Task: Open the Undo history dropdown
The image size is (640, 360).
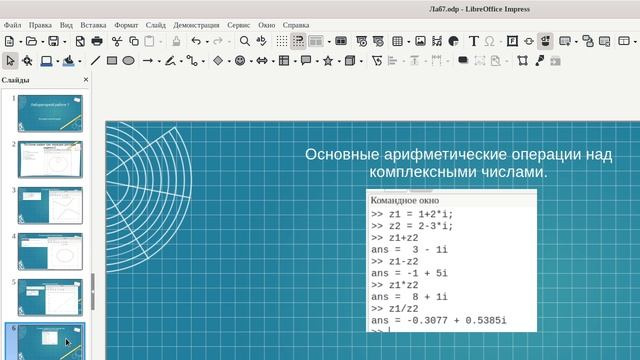Action: (207, 42)
